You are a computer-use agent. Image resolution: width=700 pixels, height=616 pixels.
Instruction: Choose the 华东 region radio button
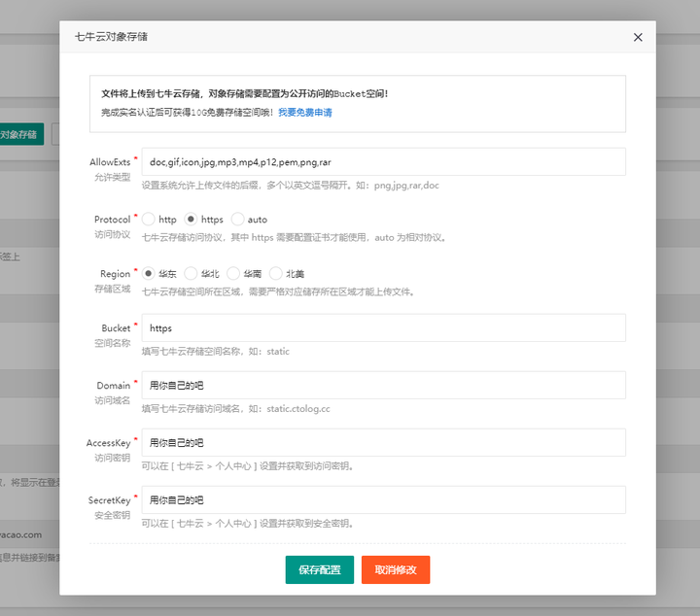(148, 273)
